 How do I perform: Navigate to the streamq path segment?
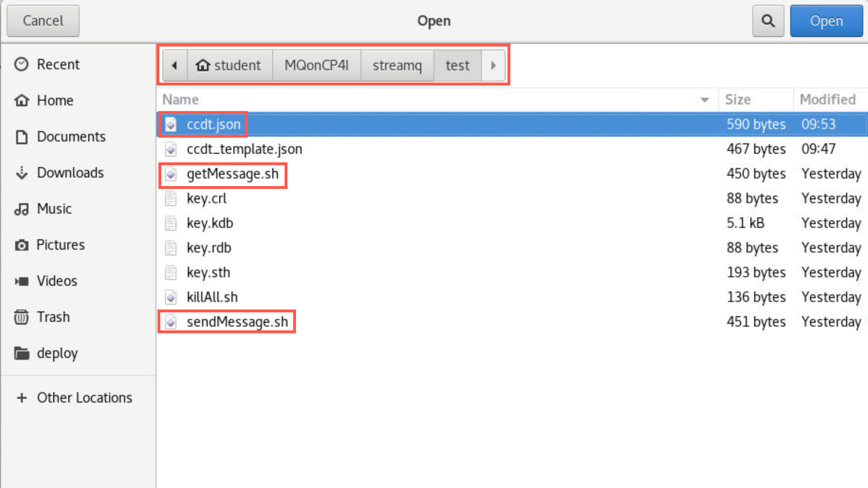(397, 65)
